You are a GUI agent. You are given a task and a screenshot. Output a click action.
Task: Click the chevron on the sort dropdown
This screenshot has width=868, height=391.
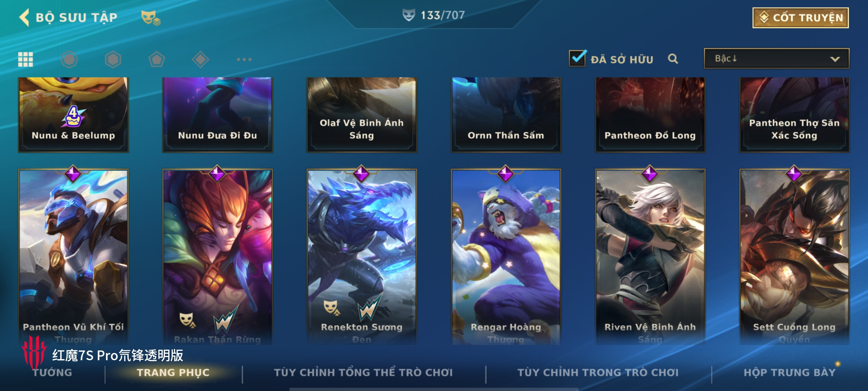pyautogui.click(x=835, y=59)
